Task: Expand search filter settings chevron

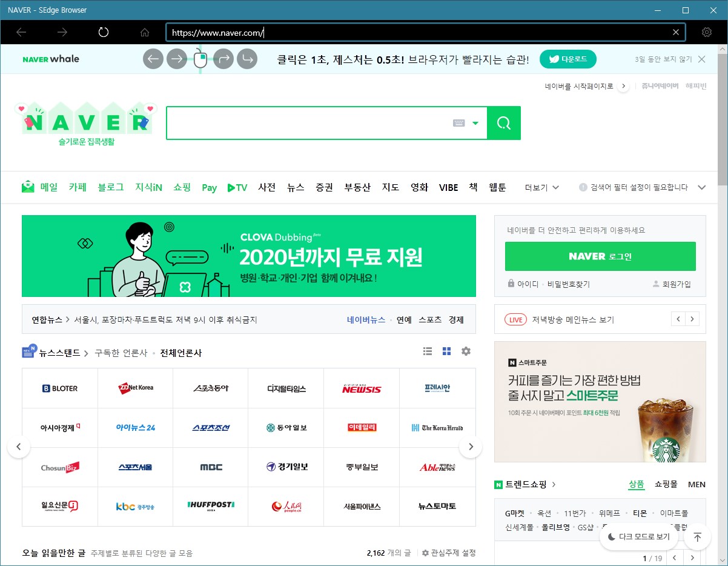Action: click(702, 187)
